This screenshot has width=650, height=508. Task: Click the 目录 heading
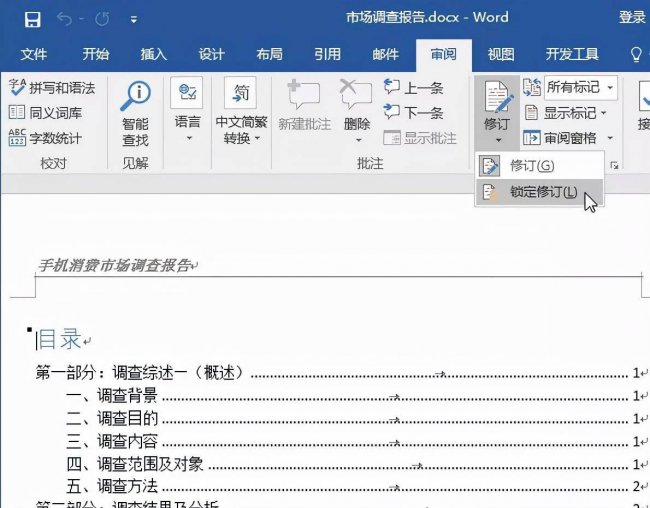(x=59, y=339)
